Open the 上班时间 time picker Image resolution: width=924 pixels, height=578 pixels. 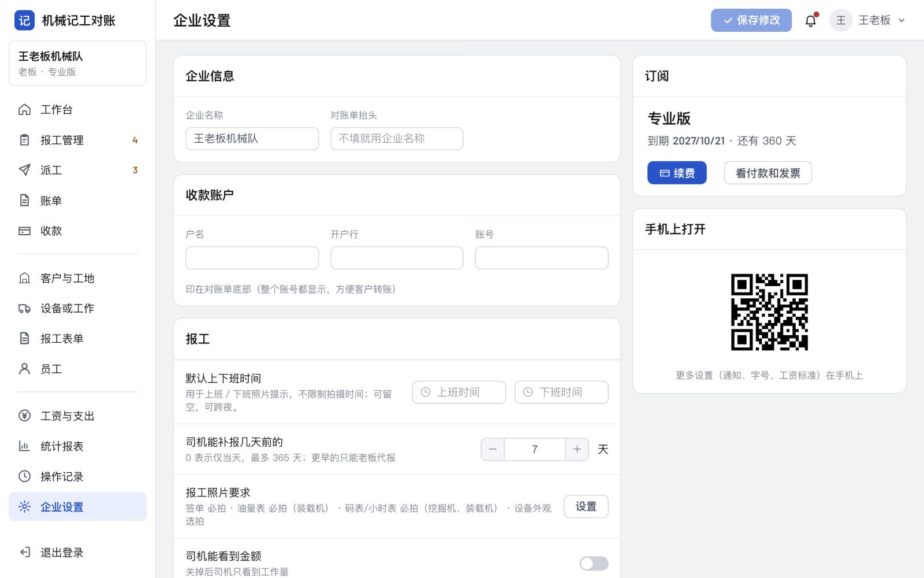[459, 392]
